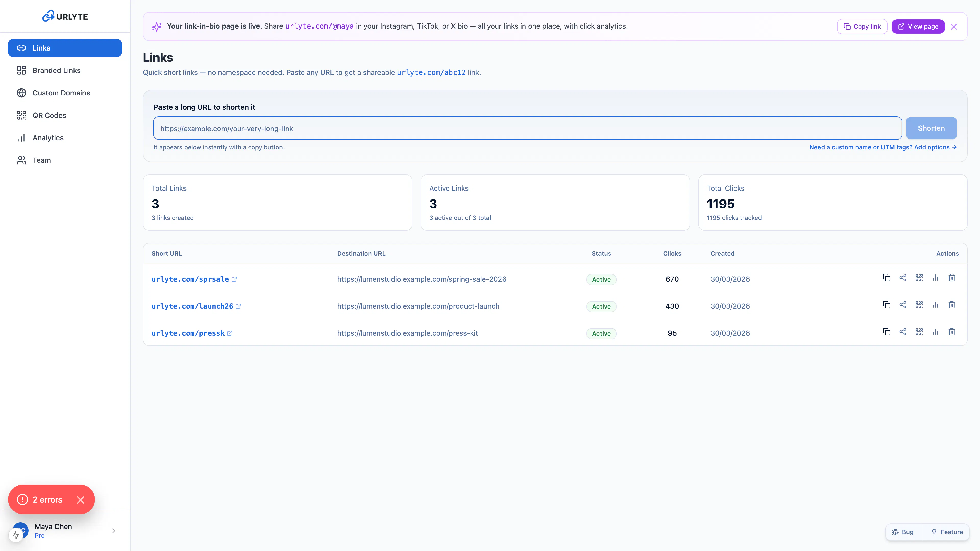
Task: Open sprsale link external icon
Action: pos(234,279)
